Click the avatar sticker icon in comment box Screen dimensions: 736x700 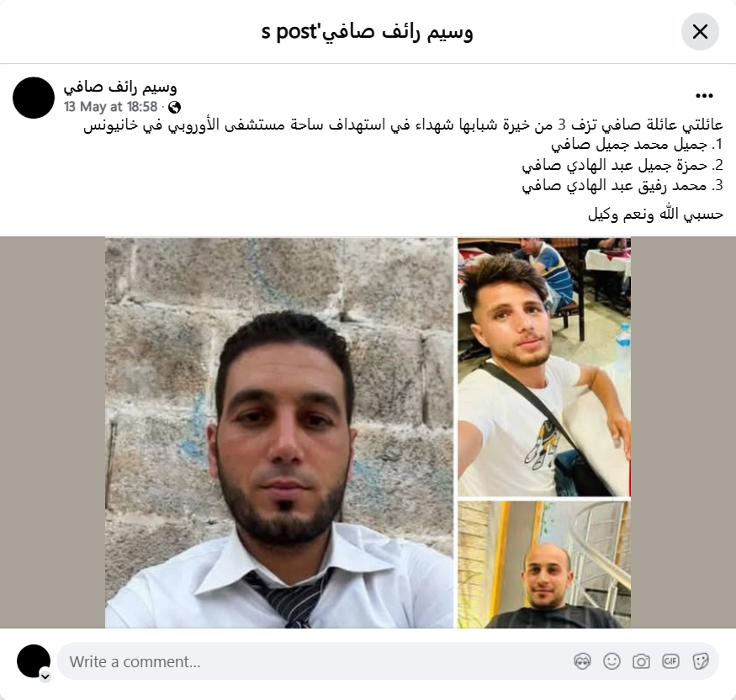[x=583, y=661]
